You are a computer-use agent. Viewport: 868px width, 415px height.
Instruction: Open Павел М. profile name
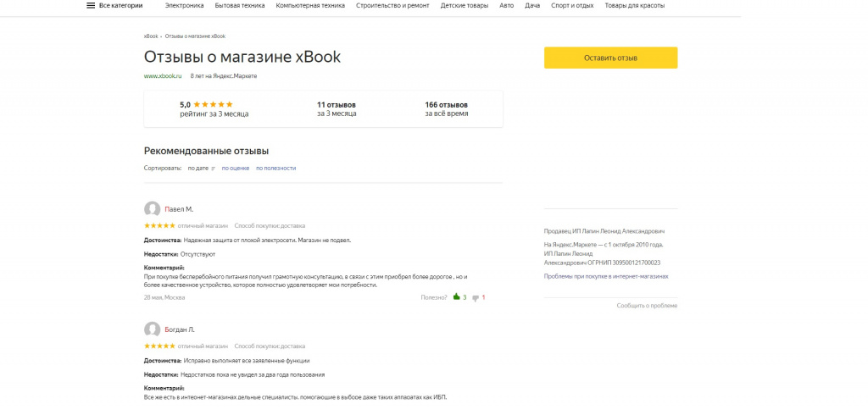[x=179, y=209]
